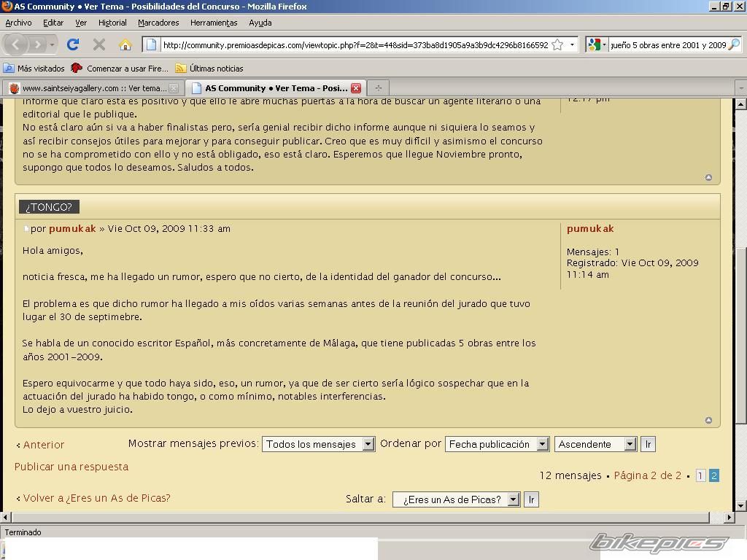
Task: Click the current page 2 indicator
Action: click(713, 475)
